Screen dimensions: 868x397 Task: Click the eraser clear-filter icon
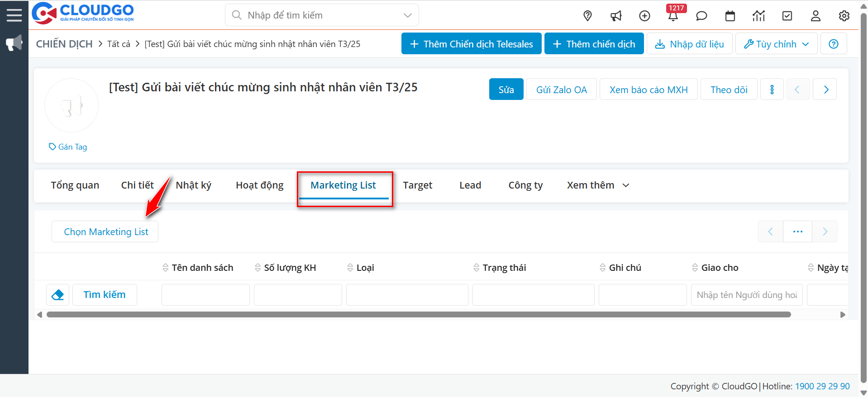tap(57, 295)
